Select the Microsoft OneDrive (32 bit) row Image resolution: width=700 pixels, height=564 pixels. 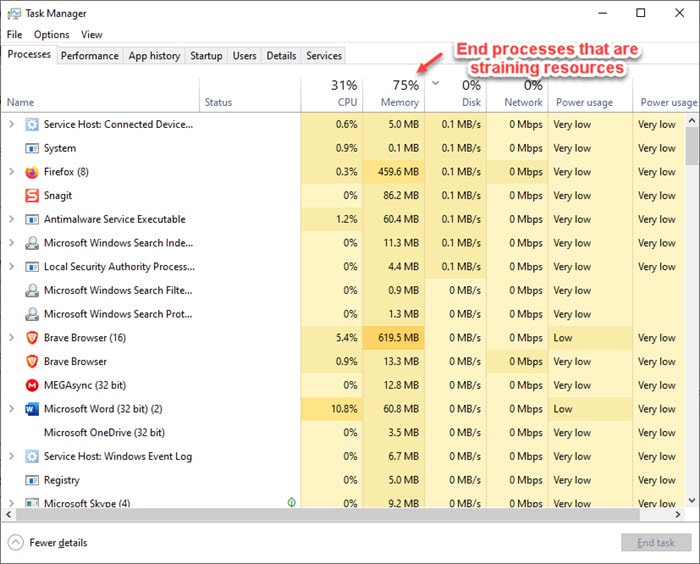tap(343, 432)
